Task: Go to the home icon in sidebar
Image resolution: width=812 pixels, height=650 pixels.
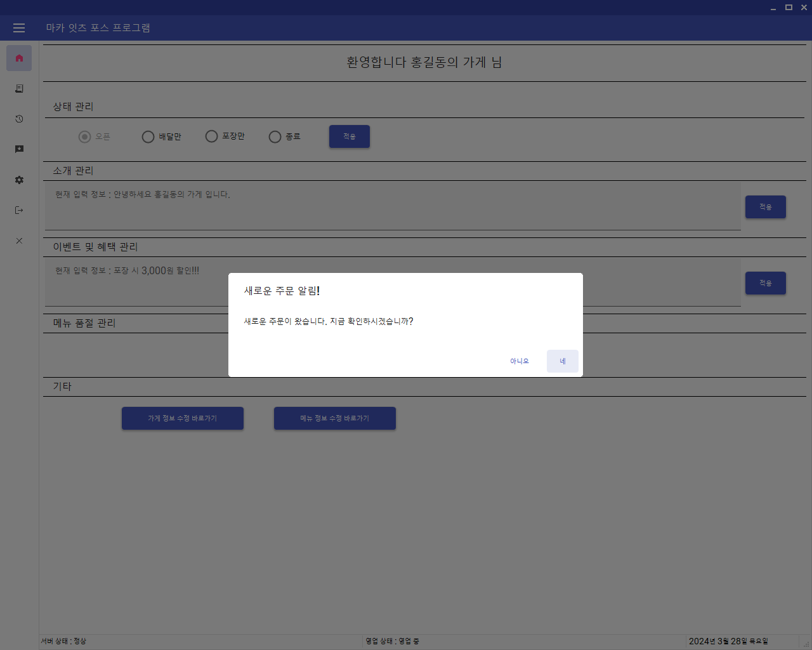Action: 19,58
